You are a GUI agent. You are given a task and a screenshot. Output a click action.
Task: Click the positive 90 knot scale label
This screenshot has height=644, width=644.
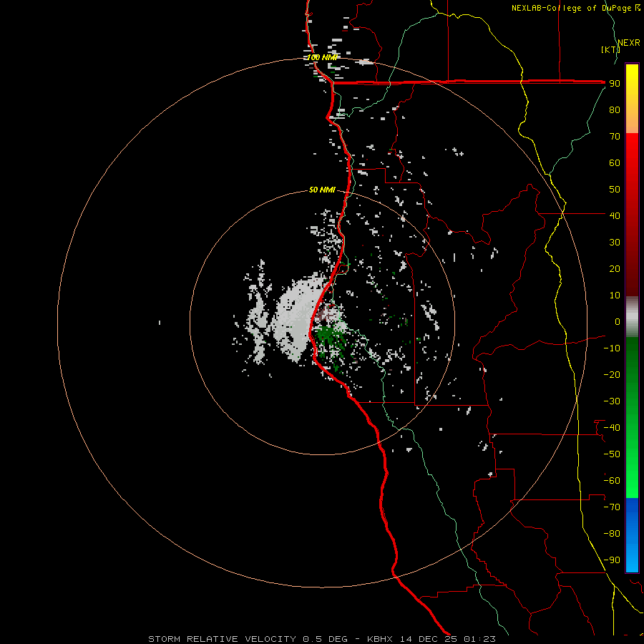(x=615, y=84)
